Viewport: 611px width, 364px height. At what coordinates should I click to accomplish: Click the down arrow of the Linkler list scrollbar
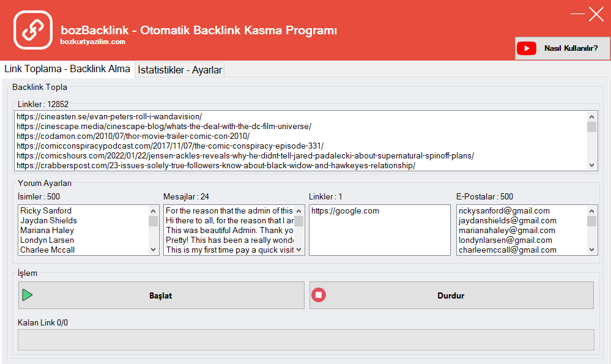[591, 165]
